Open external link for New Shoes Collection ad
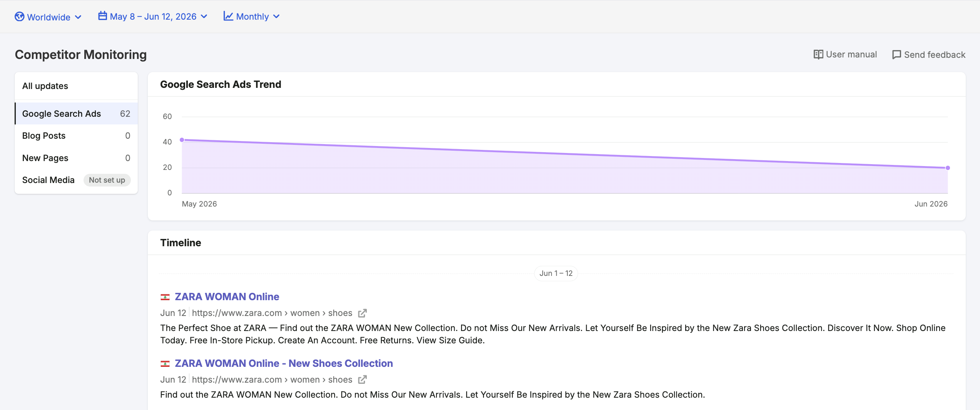This screenshot has width=980, height=410. point(362,380)
